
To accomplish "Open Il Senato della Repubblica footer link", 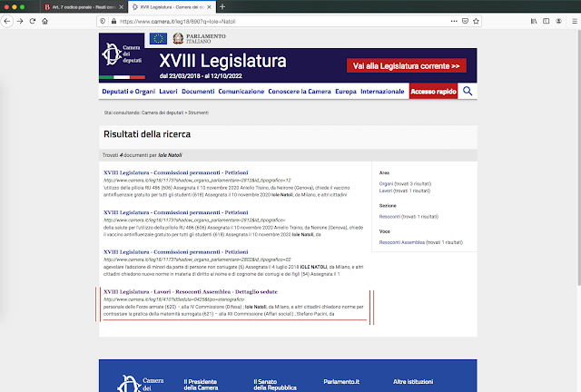I will (x=275, y=385).
